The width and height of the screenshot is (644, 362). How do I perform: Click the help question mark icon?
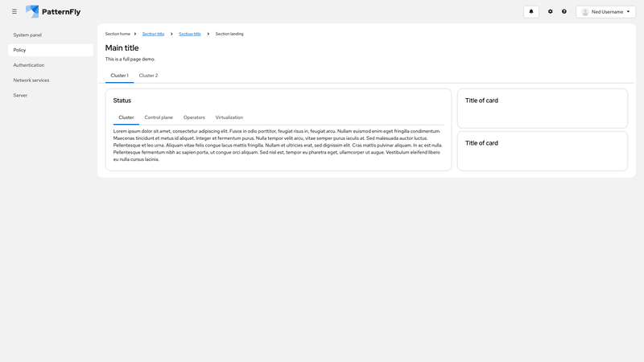click(x=564, y=11)
